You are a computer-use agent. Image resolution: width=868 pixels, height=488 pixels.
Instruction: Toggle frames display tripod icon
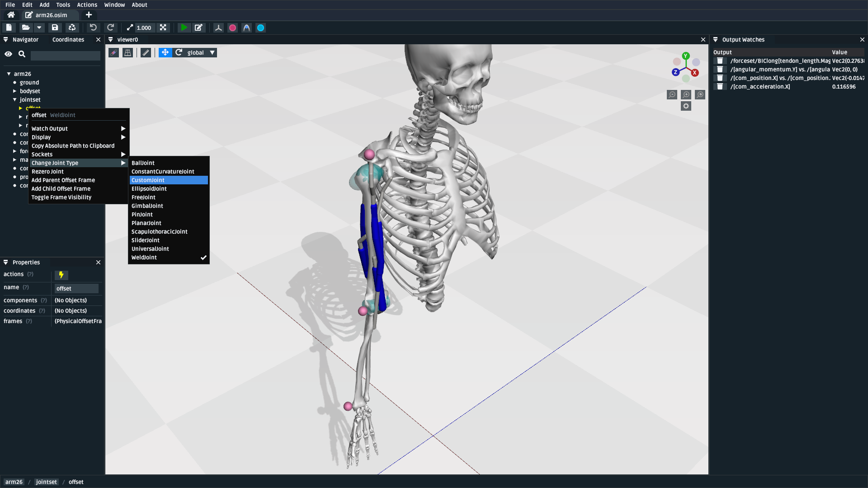point(218,28)
